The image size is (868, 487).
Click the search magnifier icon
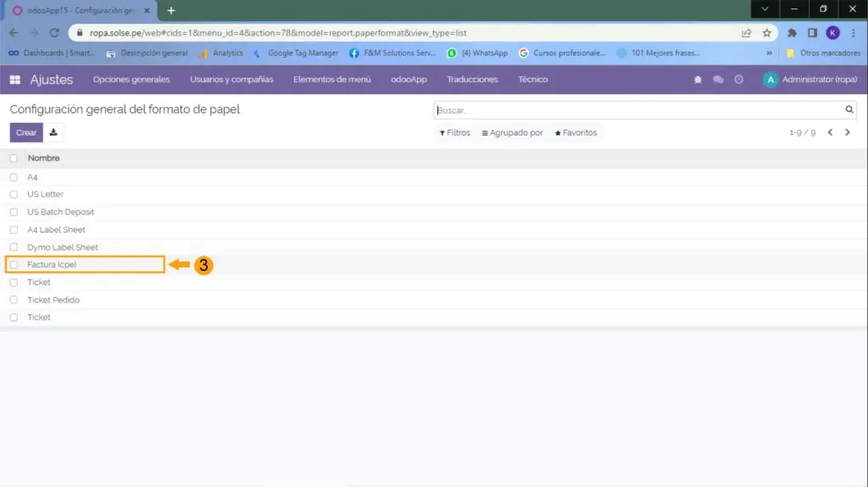(849, 110)
